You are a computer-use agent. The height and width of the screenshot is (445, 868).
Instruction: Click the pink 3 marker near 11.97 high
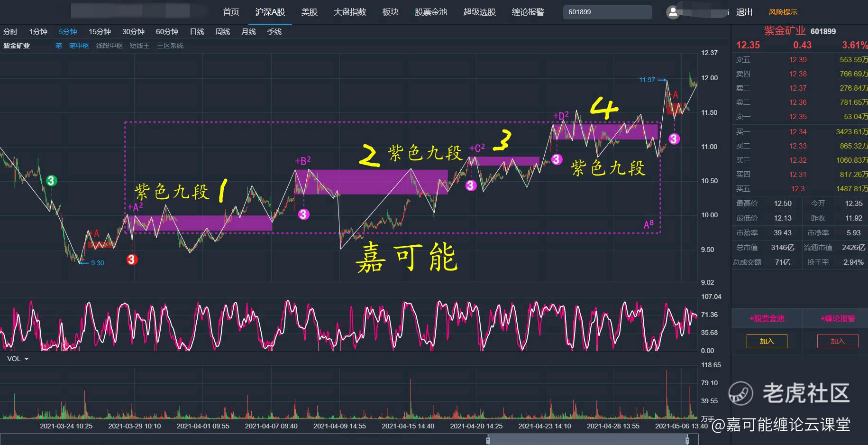(674, 139)
